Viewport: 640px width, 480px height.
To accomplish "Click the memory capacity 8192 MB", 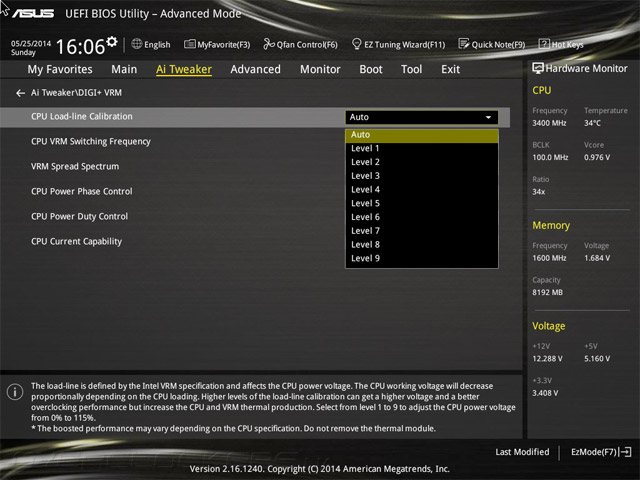I will 547,292.
